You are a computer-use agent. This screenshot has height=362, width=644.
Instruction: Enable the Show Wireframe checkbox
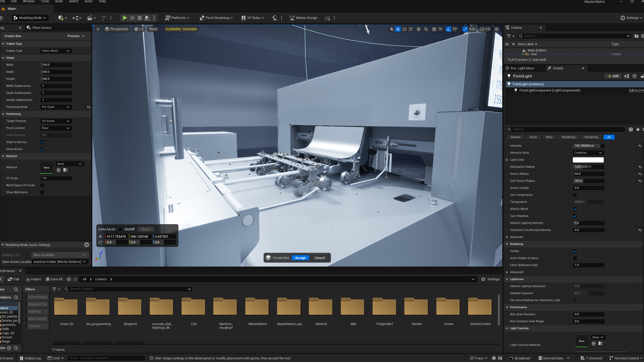42,192
